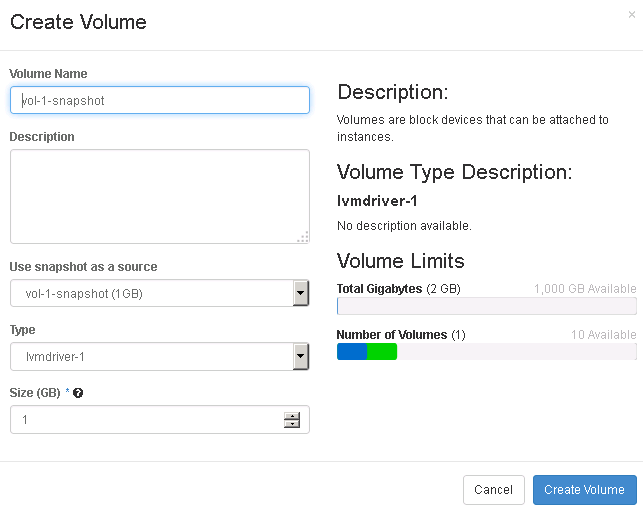Click the blue Create Volume button
The width and height of the screenshot is (643, 514).
(x=584, y=490)
